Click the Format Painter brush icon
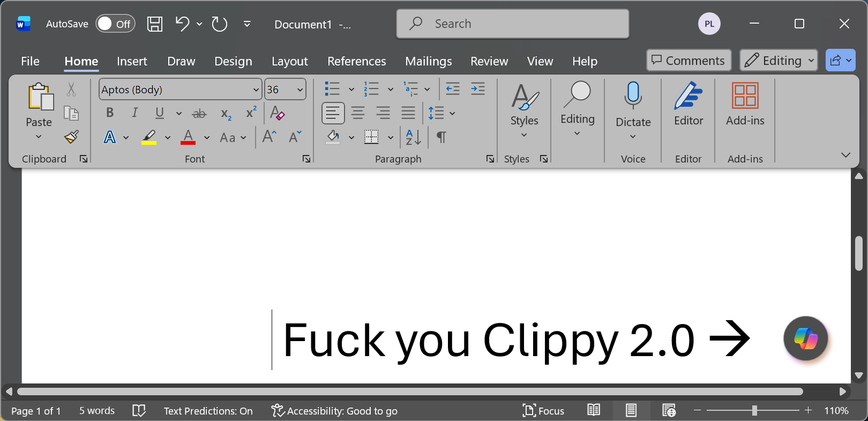 pos(72,137)
